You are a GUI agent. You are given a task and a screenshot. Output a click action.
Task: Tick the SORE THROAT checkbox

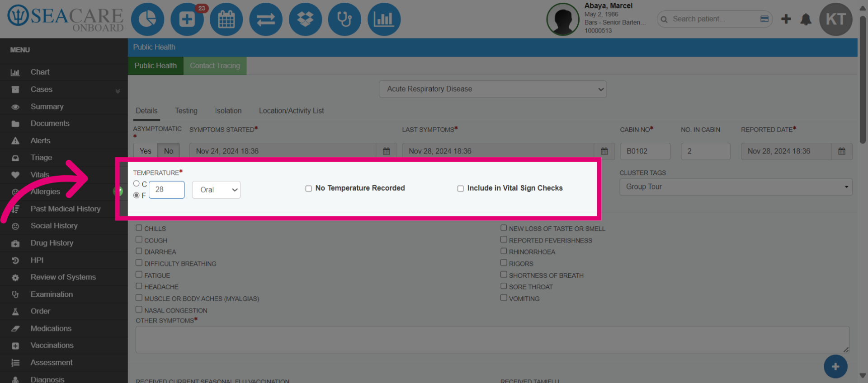click(x=504, y=286)
